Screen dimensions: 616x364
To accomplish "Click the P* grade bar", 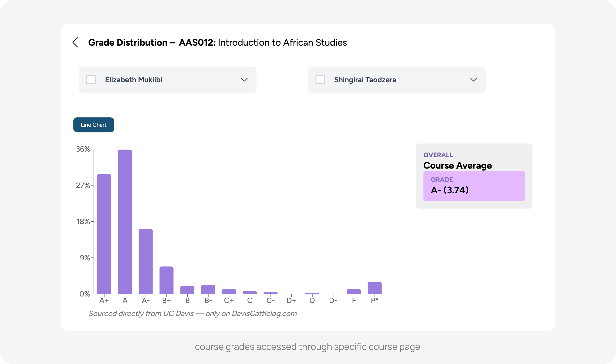I will pos(375,288).
